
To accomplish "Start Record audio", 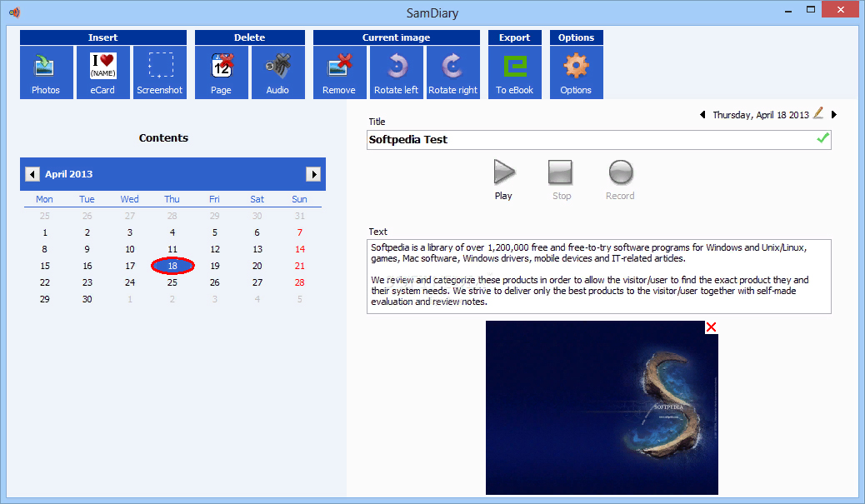I will pos(621,180).
